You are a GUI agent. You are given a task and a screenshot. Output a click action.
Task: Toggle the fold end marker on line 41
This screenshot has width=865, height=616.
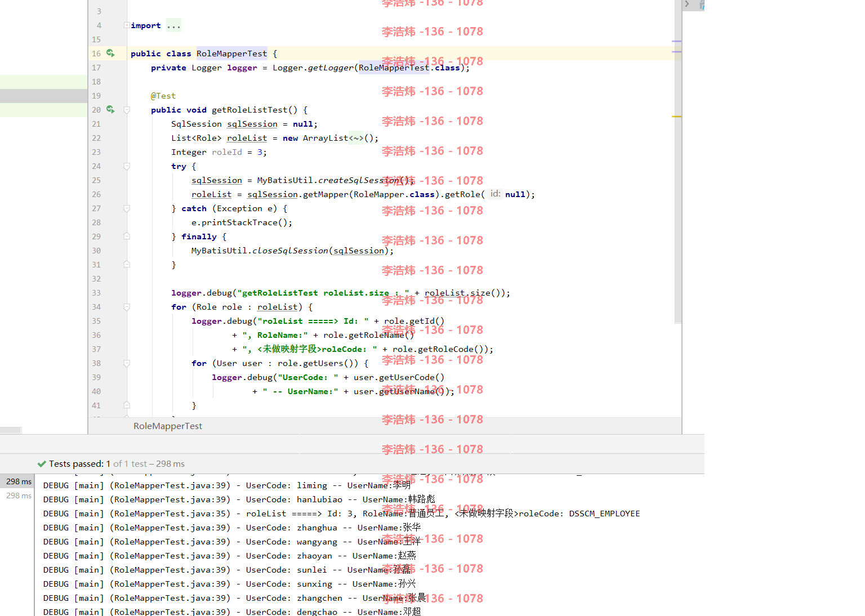click(x=127, y=405)
